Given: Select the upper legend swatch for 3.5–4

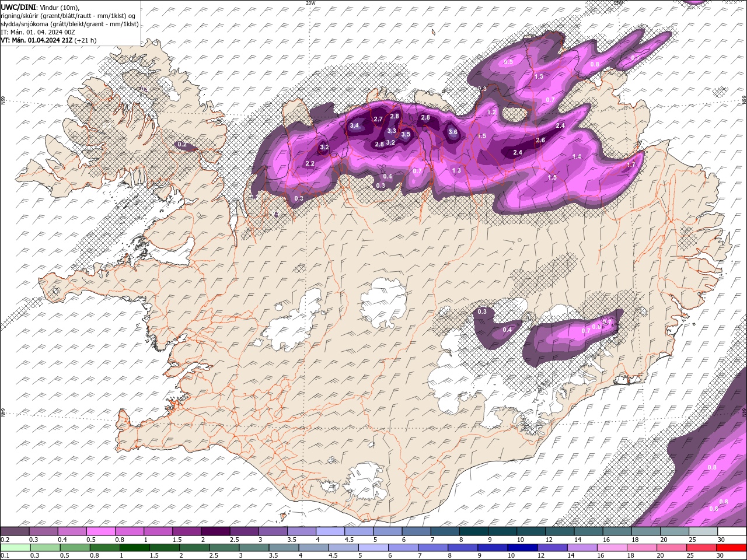Looking at the screenshot, I should tap(302, 531).
